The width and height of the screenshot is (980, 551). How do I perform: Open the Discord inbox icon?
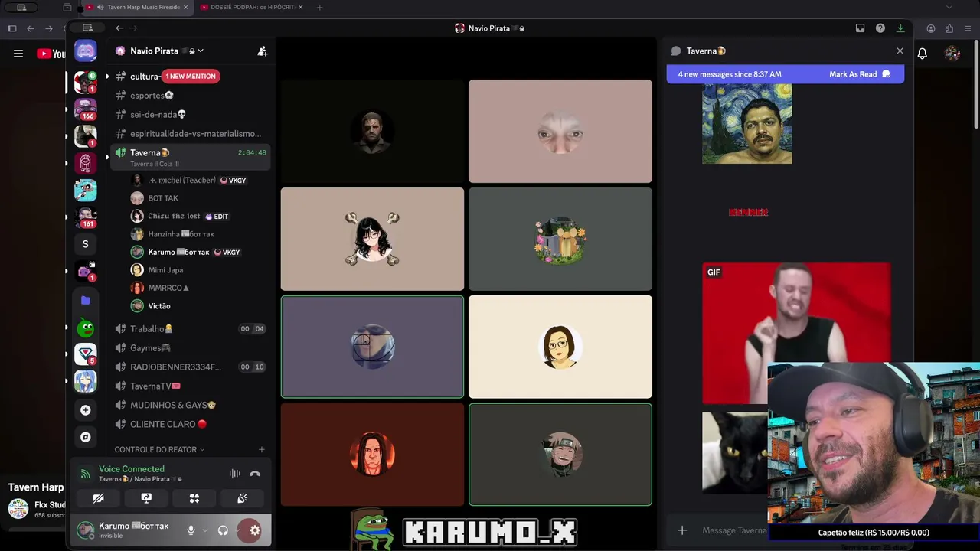pyautogui.click(x=860, y=28)
